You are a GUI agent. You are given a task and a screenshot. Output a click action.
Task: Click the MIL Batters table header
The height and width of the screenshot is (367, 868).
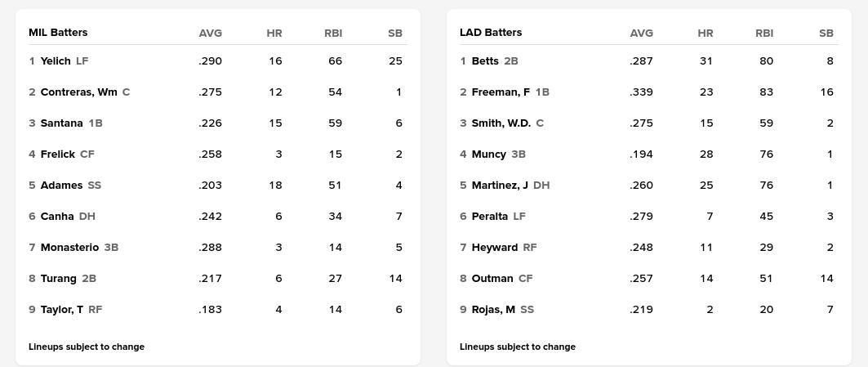(x=58, y=33)
